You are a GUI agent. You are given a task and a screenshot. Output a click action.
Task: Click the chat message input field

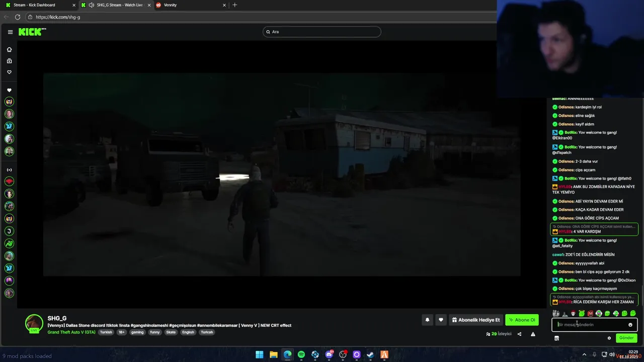click(x=594, y=325)
